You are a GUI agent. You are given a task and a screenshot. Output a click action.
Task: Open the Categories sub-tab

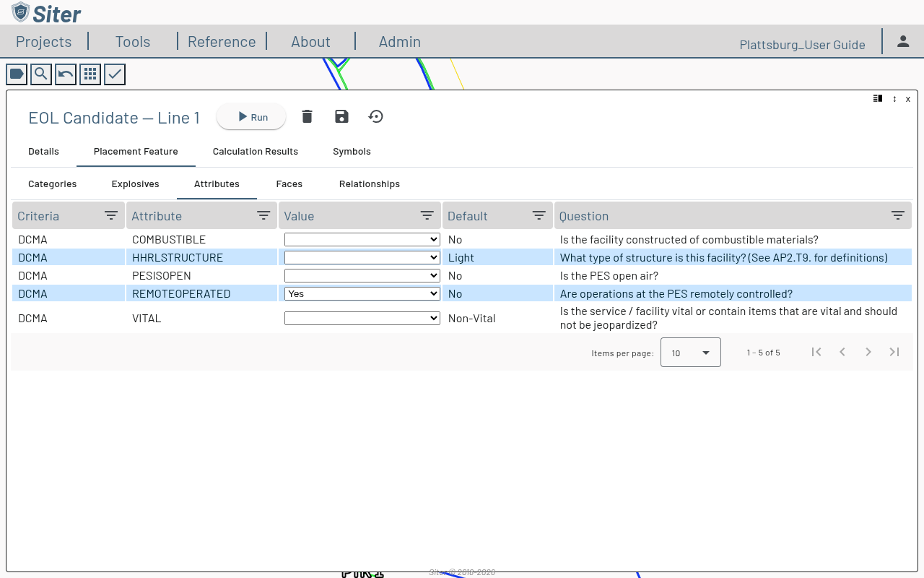[52, 184]
